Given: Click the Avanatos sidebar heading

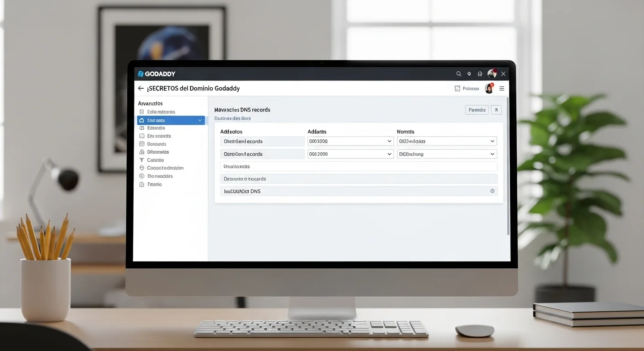Looking at the screenshot, I should pyautogui.click(x=150, y=103).
